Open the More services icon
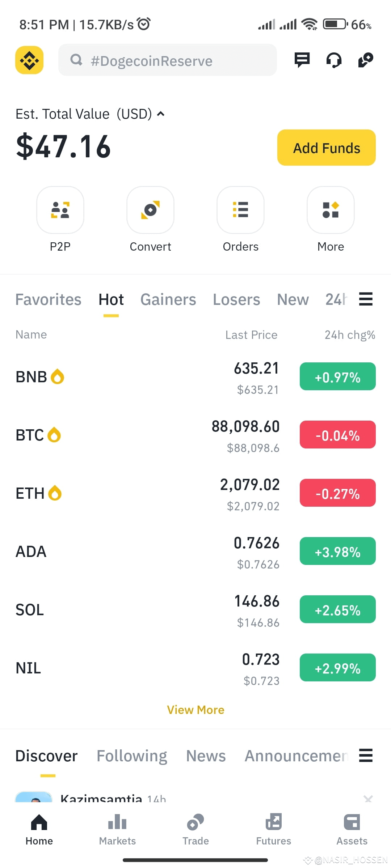 click(331, 210)
